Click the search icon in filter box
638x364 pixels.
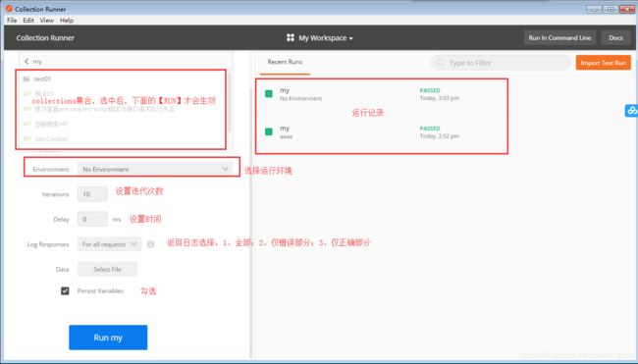(440, 63)
